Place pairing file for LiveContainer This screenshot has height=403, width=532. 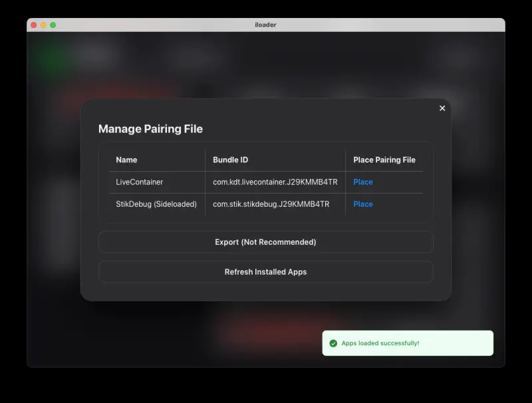tap(363, 182)
